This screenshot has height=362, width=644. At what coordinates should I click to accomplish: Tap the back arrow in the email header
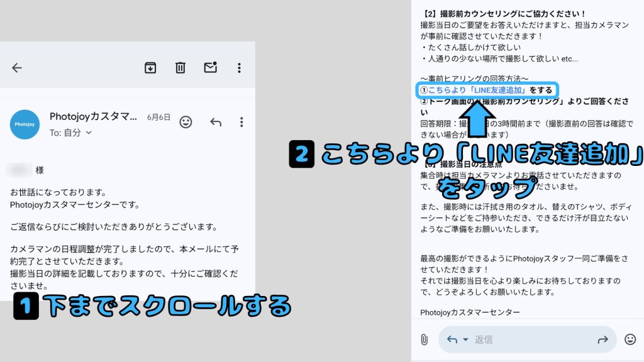click(x=17, y=68)
